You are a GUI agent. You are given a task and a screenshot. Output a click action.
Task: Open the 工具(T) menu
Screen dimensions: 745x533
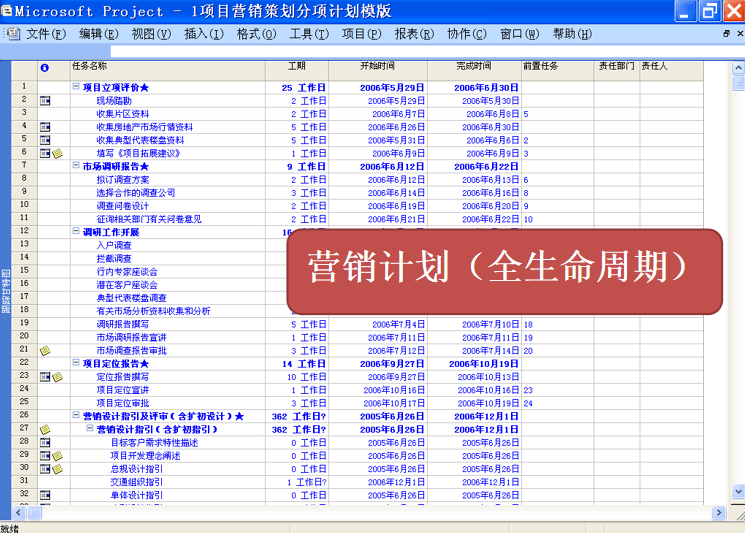(x=309, y=34)
